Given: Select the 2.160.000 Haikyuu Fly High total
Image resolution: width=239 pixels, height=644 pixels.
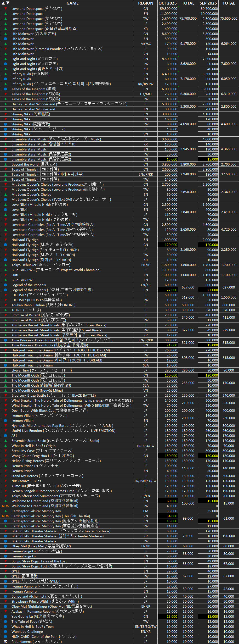Looking at the screenshot, I should point(188,250).
